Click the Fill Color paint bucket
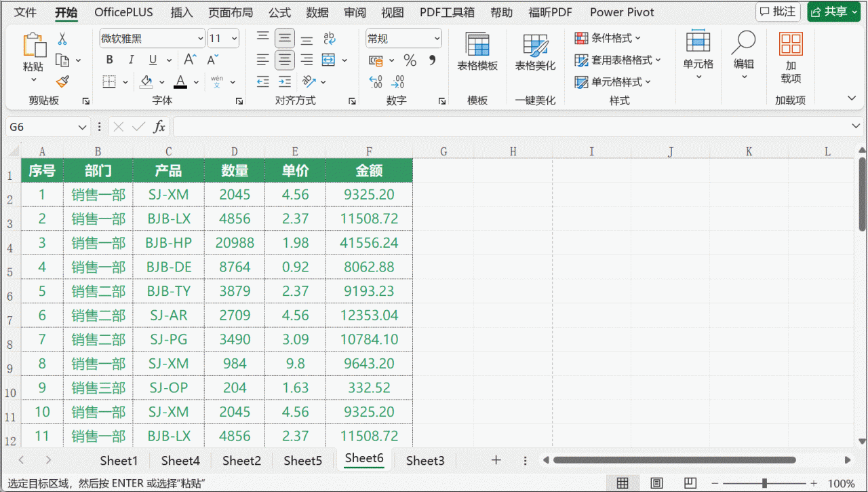The width and height of the screenshot is (868, 492). pyautogui.click(x=146, y=82)
